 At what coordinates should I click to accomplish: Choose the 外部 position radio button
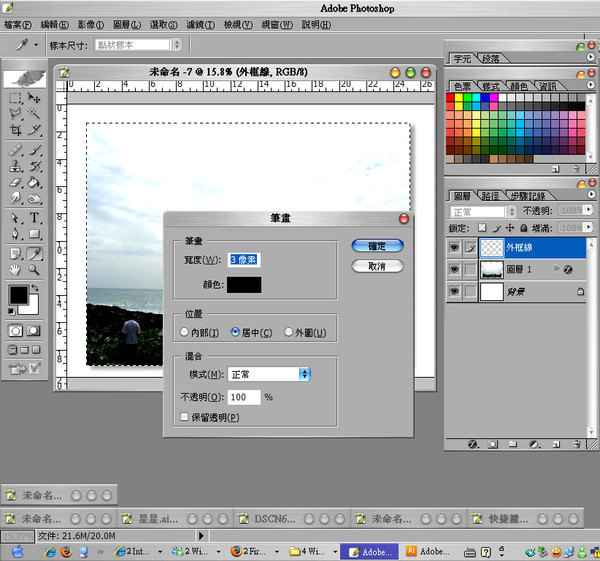289,331
